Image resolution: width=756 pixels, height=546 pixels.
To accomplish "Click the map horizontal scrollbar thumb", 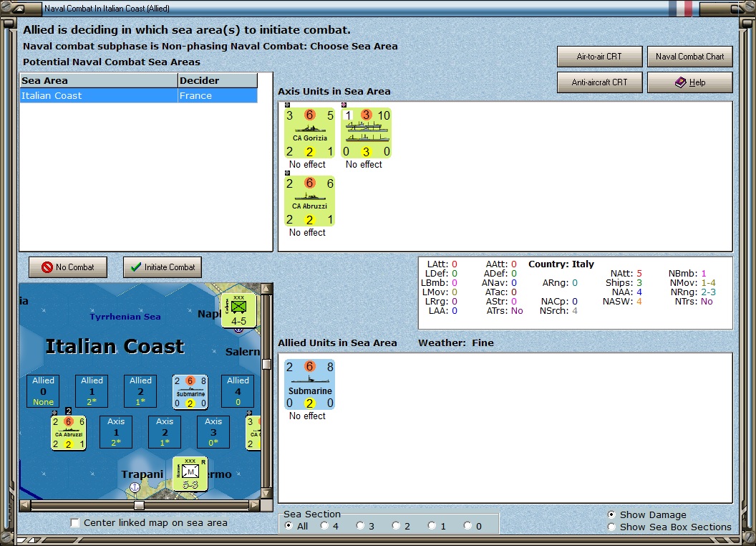I will click(x=139, y=505).
